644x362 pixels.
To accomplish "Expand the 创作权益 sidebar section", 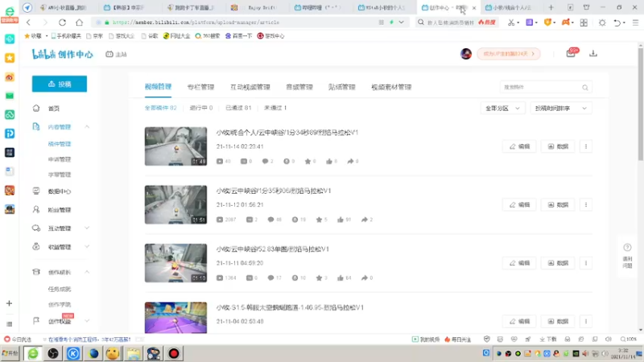I will [87, 321].
